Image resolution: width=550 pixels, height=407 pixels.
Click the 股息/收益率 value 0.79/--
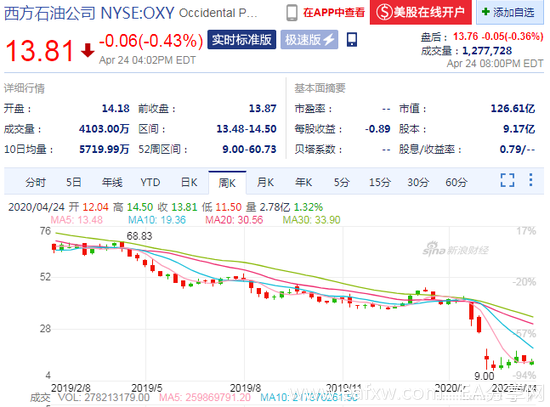pos(517,149)
